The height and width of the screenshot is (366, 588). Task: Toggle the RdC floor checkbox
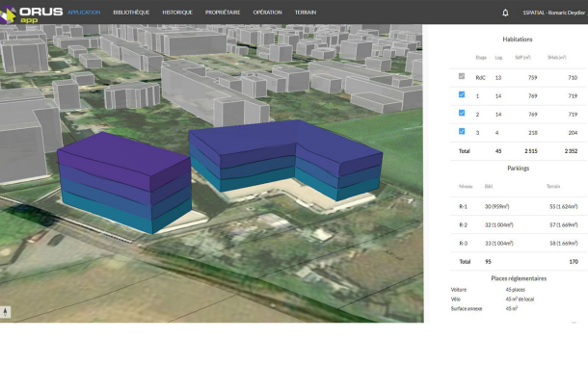462,76
